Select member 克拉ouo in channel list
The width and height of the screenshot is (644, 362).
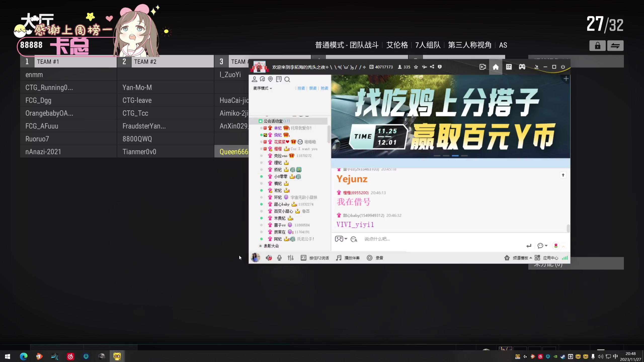pos(280,156)
